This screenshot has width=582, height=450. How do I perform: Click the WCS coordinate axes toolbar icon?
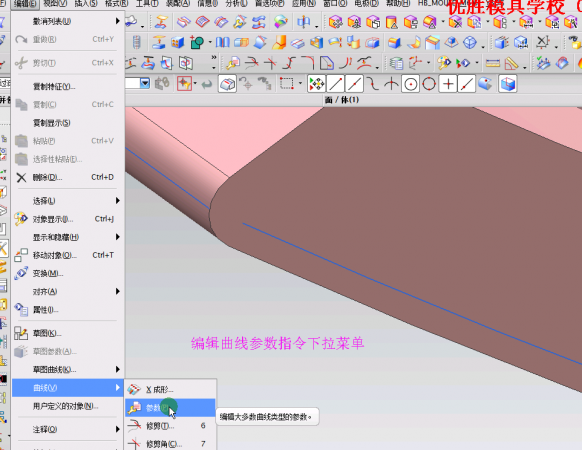coord(415,63)
